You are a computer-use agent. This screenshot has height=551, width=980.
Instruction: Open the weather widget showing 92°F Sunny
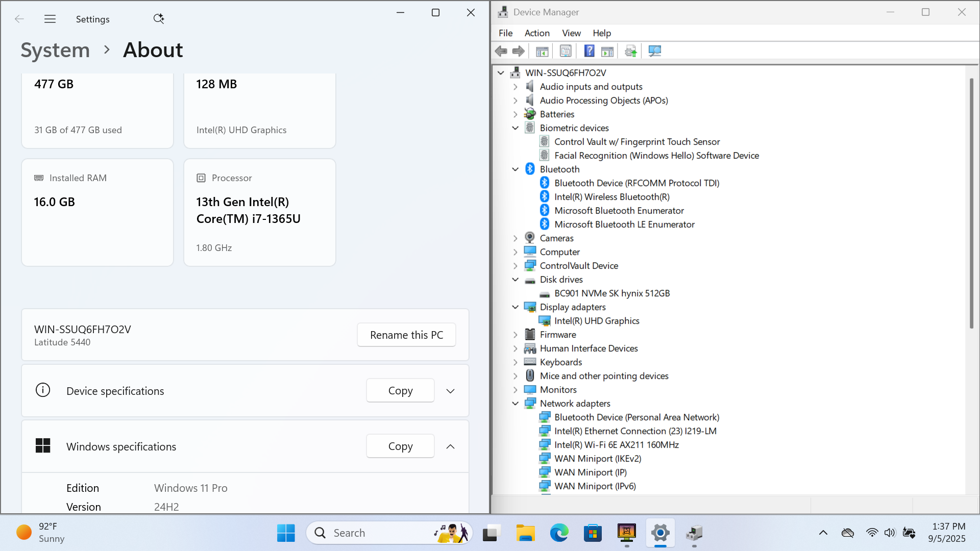tap(41, 533)
